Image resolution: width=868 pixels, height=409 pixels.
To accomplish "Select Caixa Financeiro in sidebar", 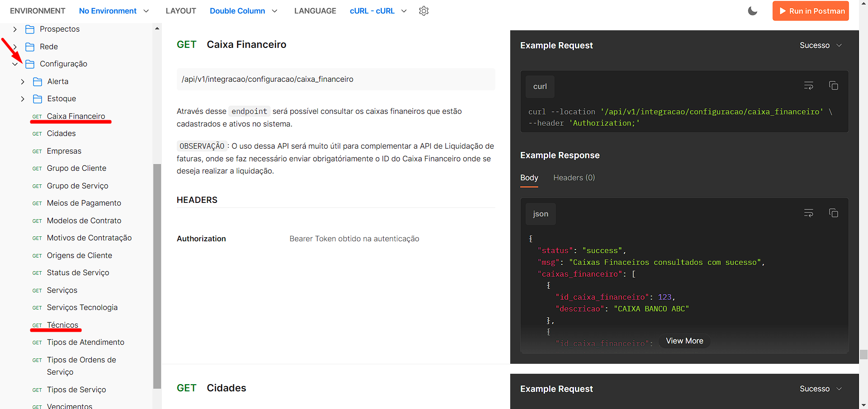I will (x=76, y=116).
